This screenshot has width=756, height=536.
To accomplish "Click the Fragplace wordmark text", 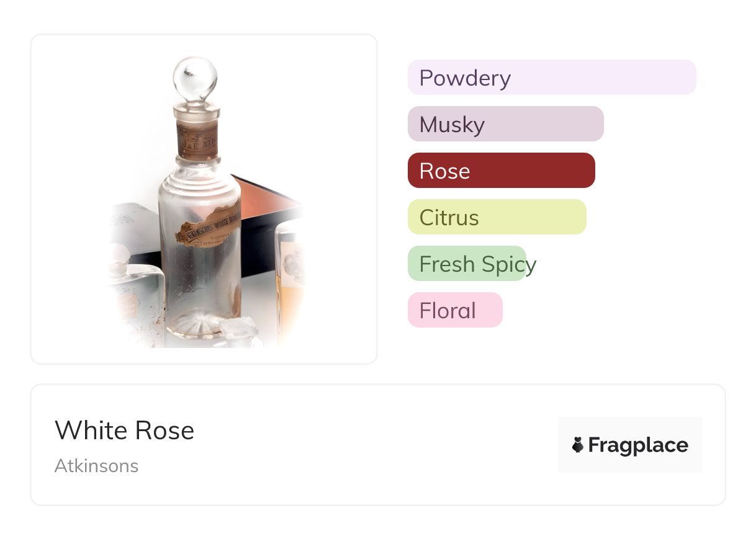I will tap(638, 445).
